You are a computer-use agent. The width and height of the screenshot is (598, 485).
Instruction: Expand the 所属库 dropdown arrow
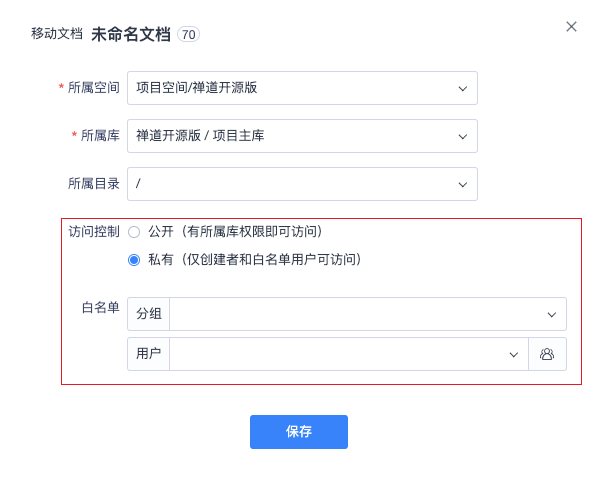463,137
